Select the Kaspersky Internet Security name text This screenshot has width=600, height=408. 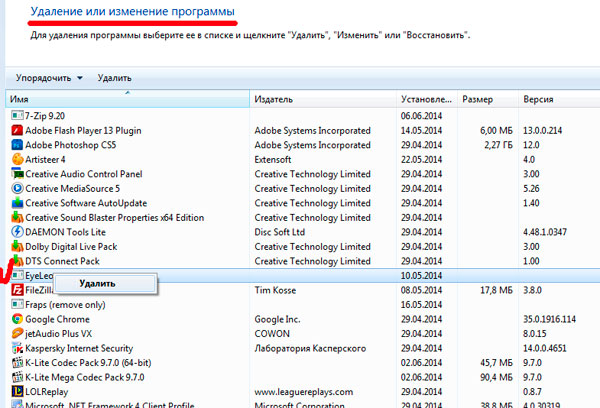click(79, 348)
